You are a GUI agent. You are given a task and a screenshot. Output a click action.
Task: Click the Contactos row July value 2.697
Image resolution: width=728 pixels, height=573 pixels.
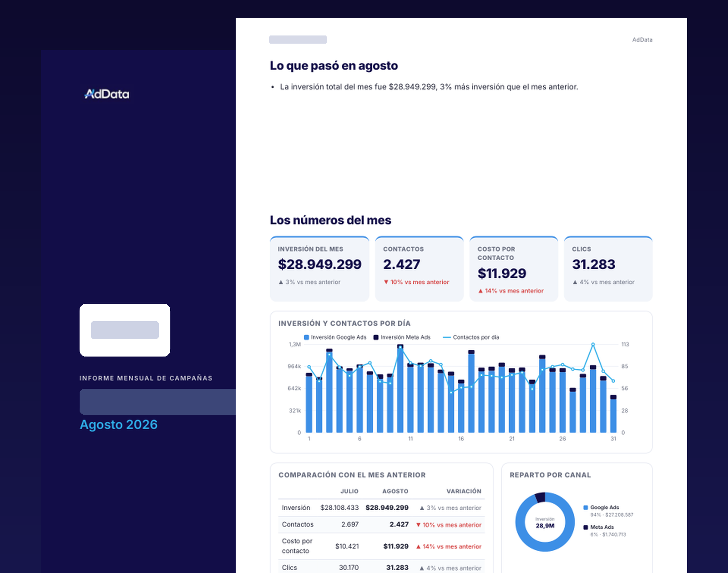(x=350, y=524)
